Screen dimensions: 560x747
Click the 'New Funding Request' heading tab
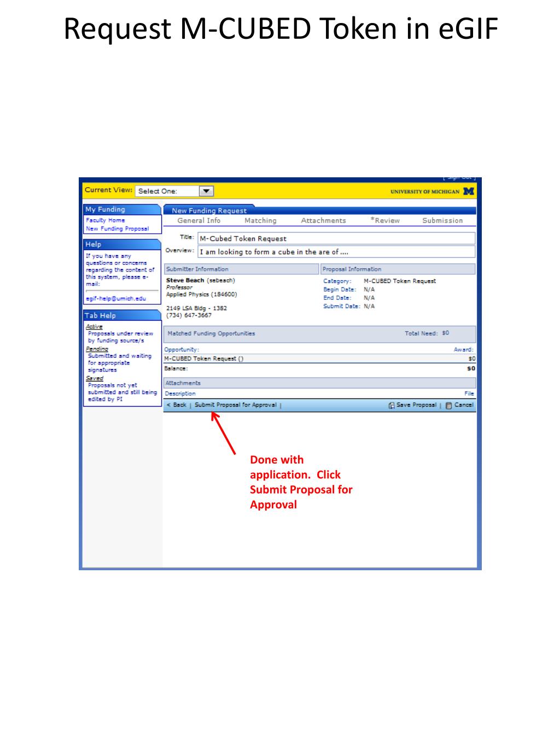(x=209, y=210)
